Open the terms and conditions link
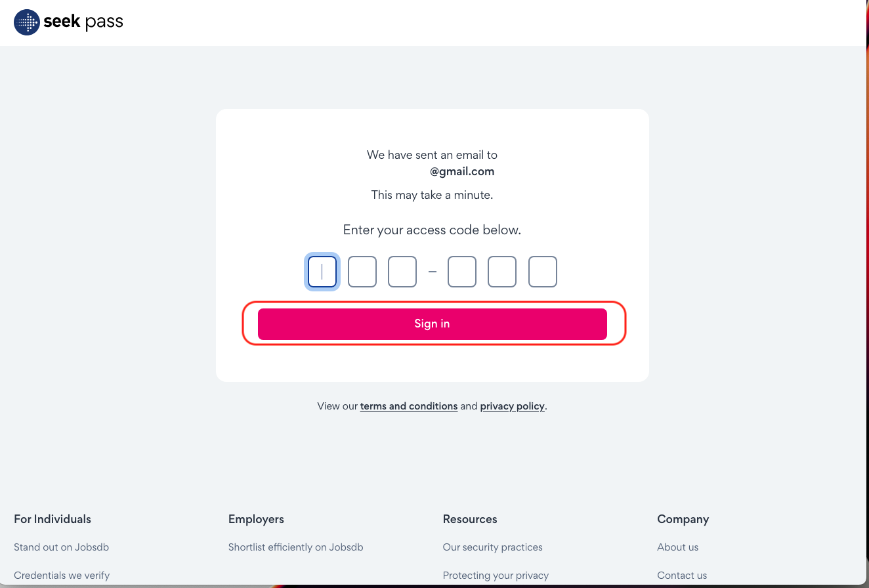Screen dimensions: 869x588 point(409,406)
